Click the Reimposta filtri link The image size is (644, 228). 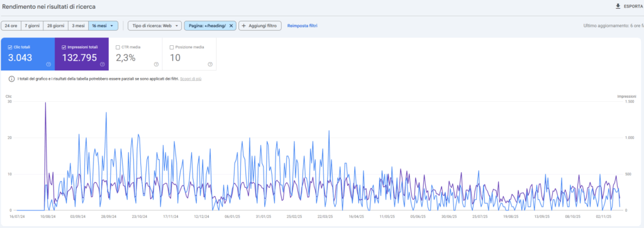click(x=303, y=26)
